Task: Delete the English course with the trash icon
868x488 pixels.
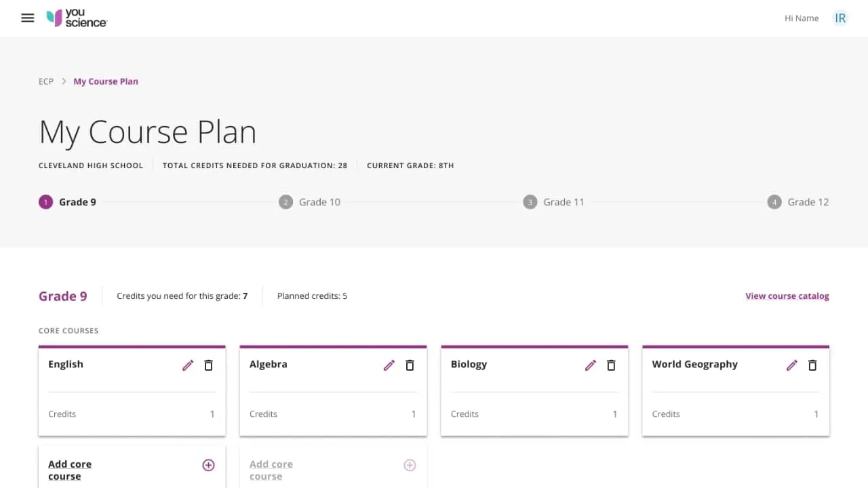Action: [208, 365]
